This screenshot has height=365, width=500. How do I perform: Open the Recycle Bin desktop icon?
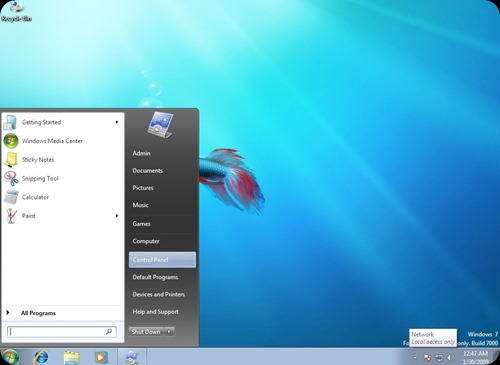[x=16, y=11]
